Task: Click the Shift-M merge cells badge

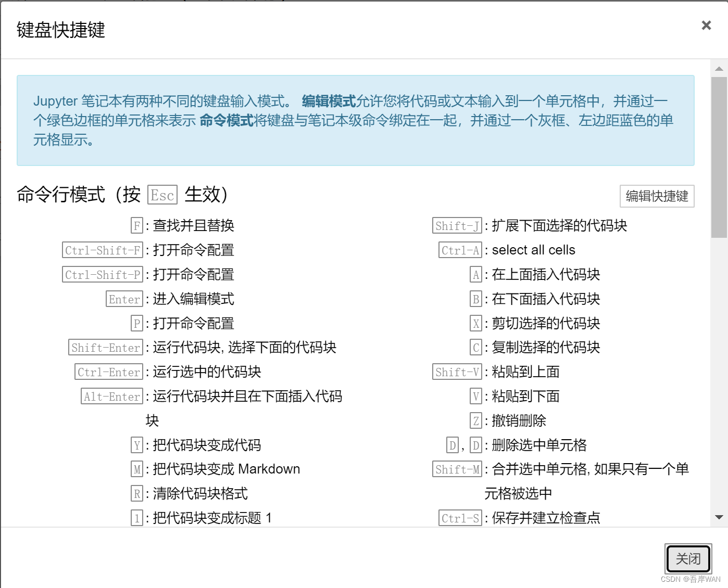Action: tap(457, 469)
